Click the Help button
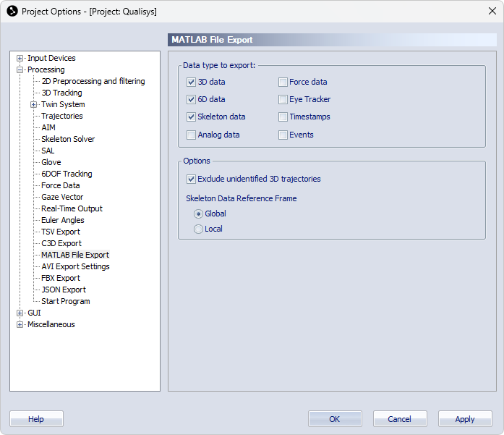The width and height of the screenshot is (504, 435). point(36,419)
